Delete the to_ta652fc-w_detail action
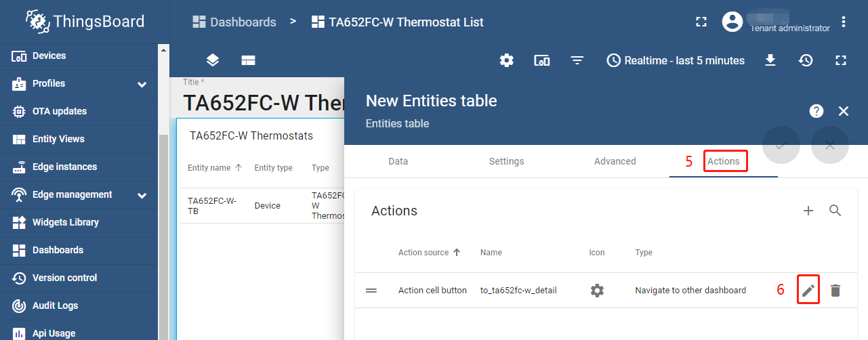This screenshot has height=340, width=868. pyautogui.click(x=835, y=291)
